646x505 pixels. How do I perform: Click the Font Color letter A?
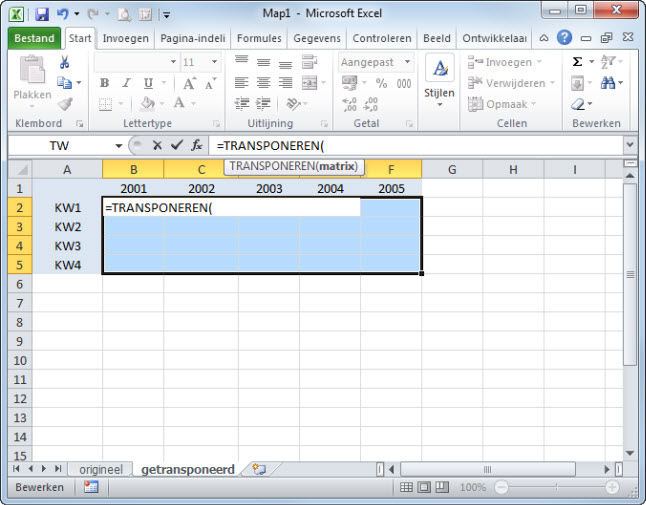[179, 103]
